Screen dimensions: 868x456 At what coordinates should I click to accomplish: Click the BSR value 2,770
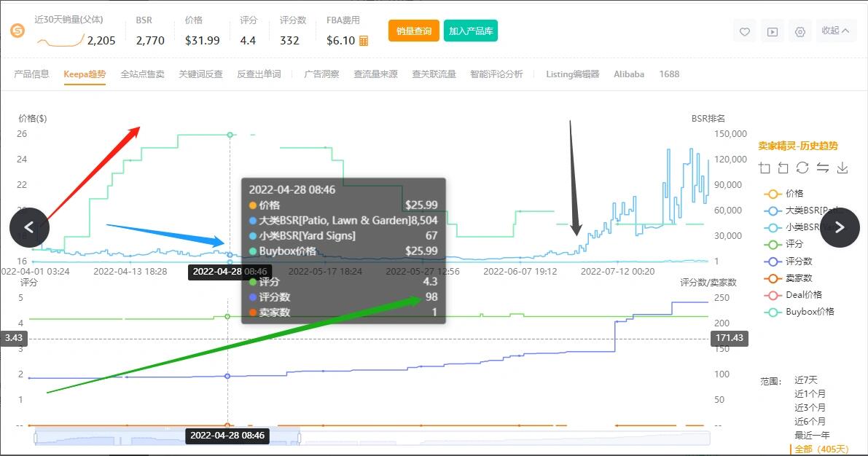[150, 40]
